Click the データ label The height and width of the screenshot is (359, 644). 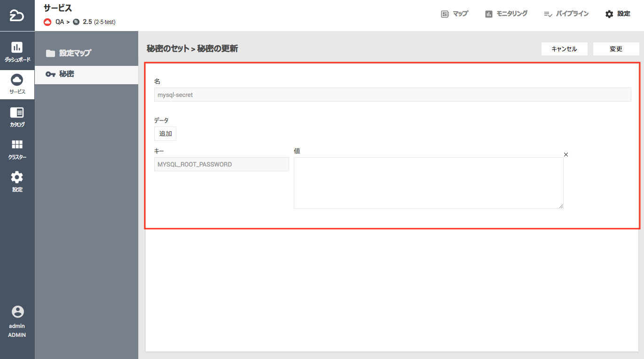161,120
